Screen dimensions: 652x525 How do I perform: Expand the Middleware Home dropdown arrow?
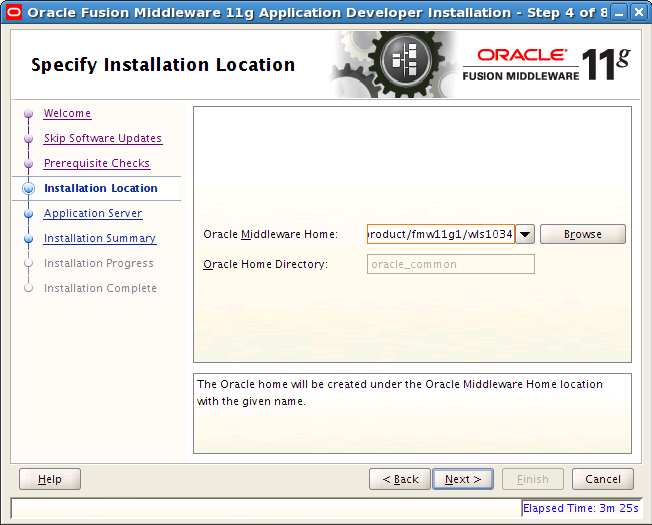pos(525,234)
